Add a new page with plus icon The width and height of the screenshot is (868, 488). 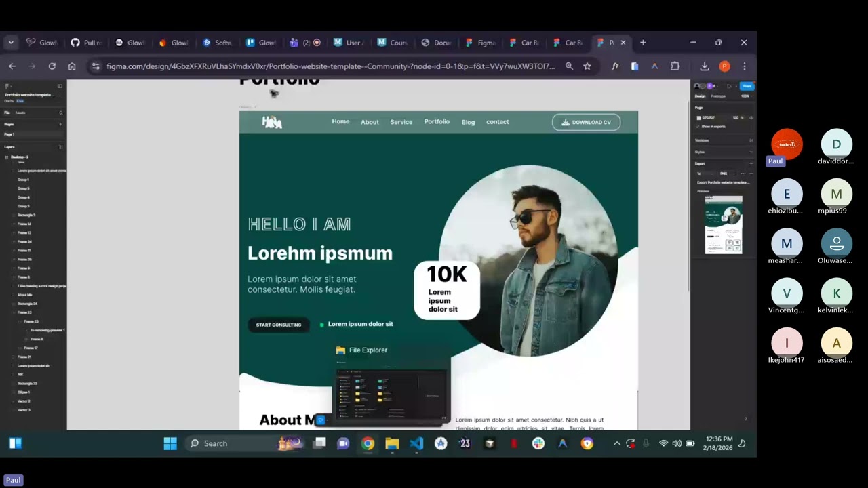[60, 124]
